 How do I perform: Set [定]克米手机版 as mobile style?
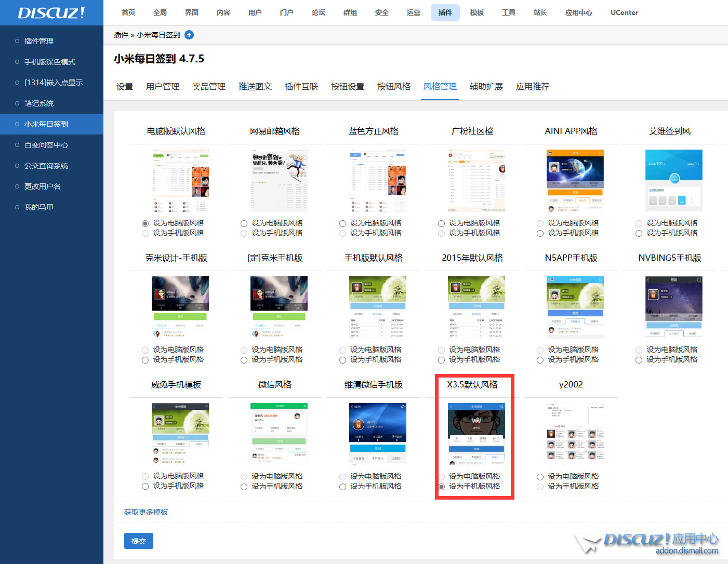244,360
